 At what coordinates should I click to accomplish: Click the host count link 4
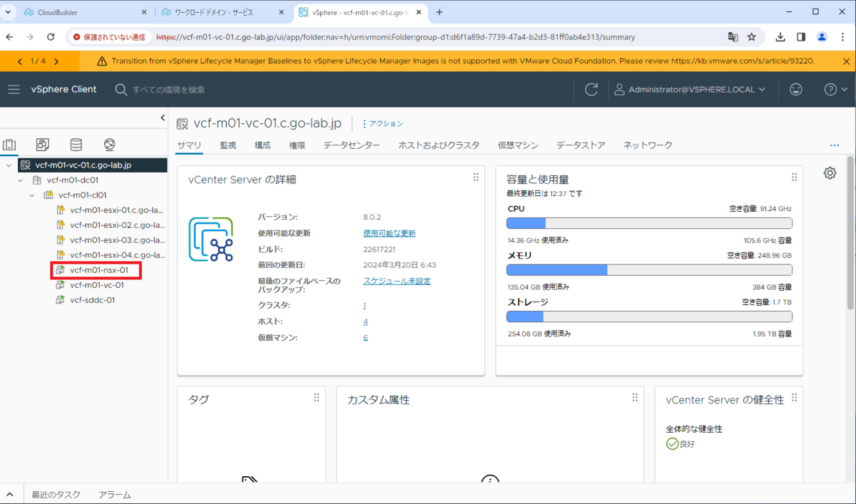[x=365, y=322]
